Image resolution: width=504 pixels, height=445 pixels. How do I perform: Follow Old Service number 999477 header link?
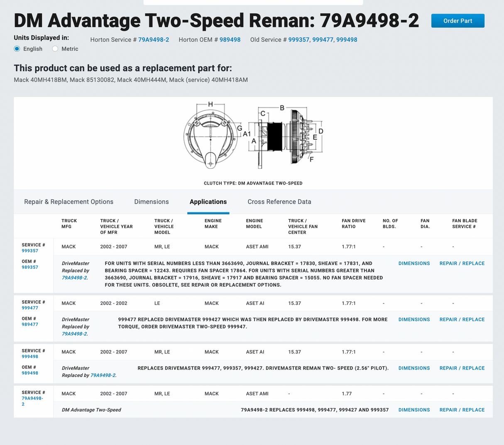[x=323, y=40]
